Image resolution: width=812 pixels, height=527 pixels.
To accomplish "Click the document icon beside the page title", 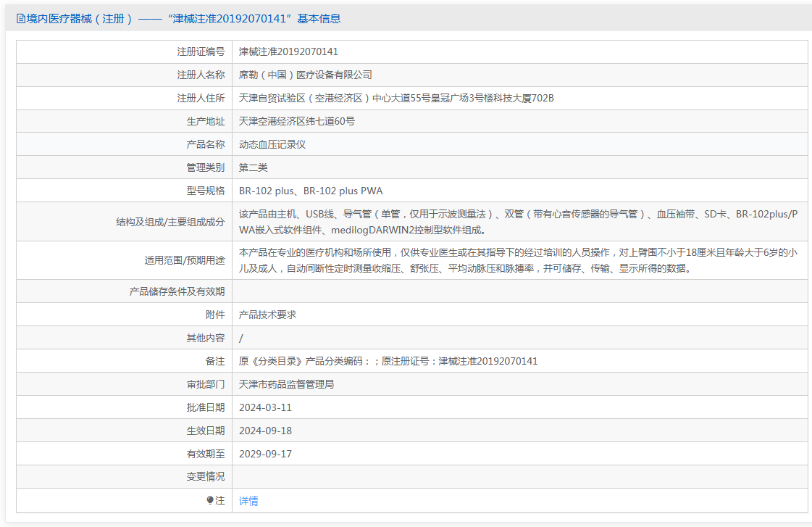I will [x=21, y=19].
